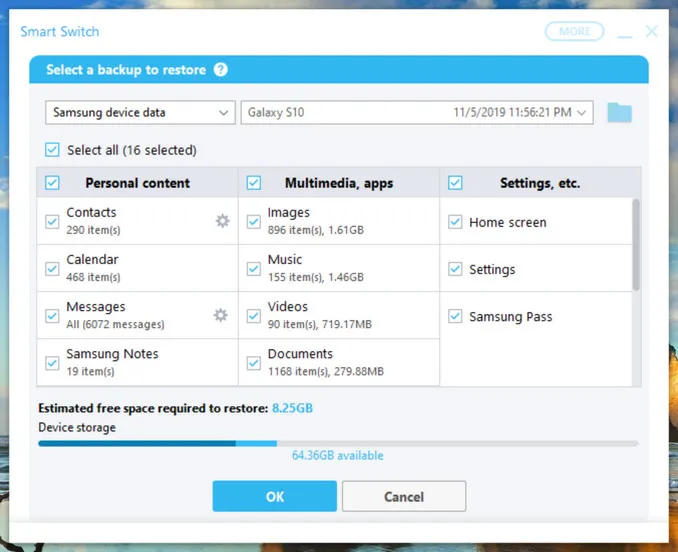Open Contacts settings gear icon
678x552 pixels.
click(x=222, y=221)
